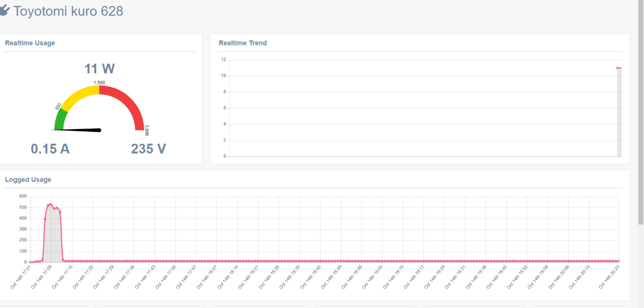Click the 600 y-axis label in Logged Usage

[x=23, y=196]
